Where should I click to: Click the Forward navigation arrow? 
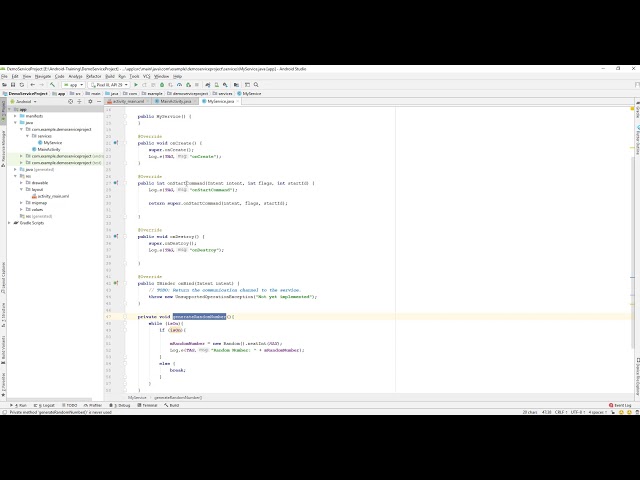[x=41, y=85]
